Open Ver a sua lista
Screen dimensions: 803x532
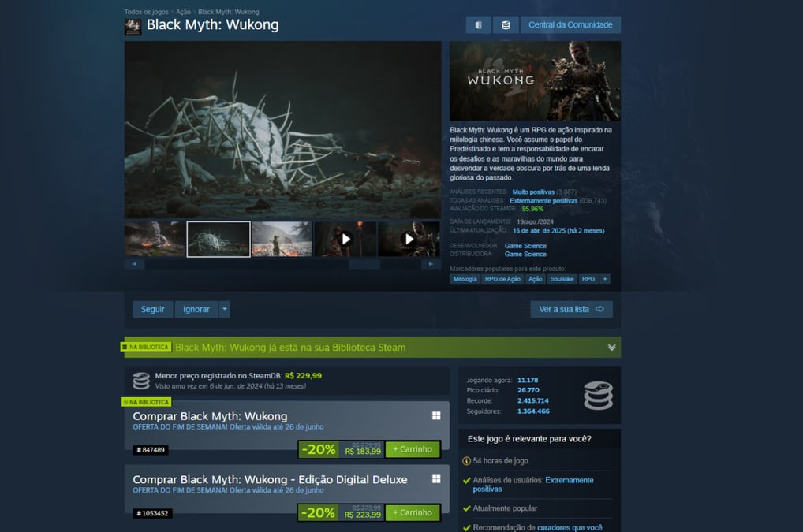[572, 309]
